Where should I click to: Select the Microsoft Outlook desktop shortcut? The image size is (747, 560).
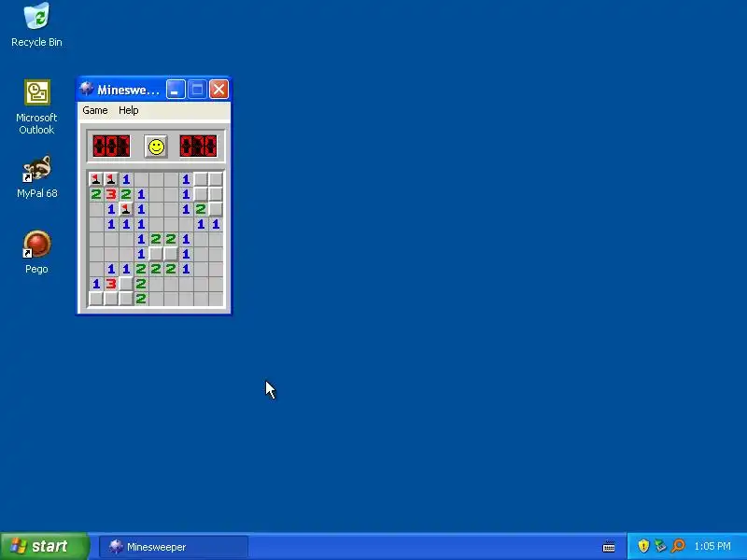click(36, 107)
